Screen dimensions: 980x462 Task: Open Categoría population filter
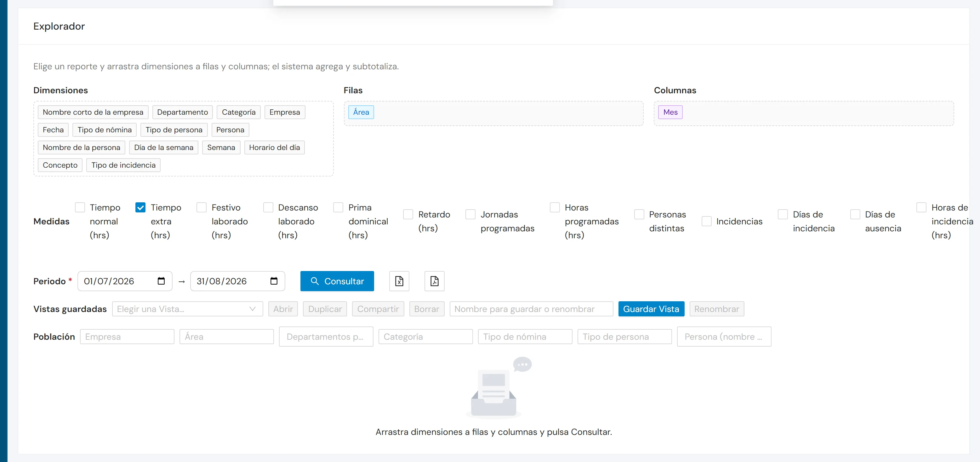[x=426, y=337]
